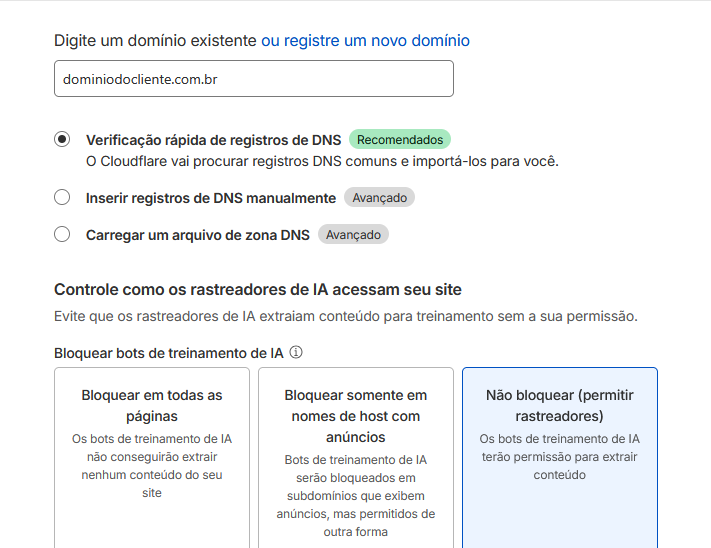711x548 pixels.
Task: Focus the dominiodocliente.com.br domain input field
Action: click(x=253, y=79)
